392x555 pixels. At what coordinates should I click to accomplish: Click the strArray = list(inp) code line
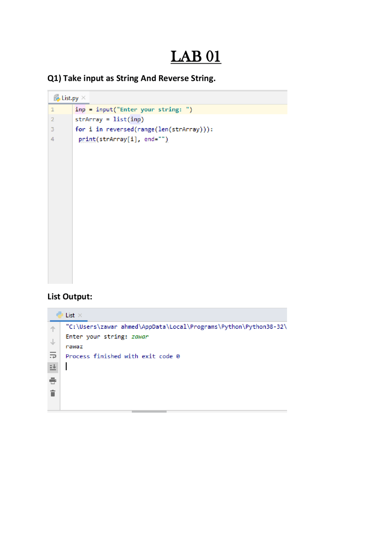109,120
